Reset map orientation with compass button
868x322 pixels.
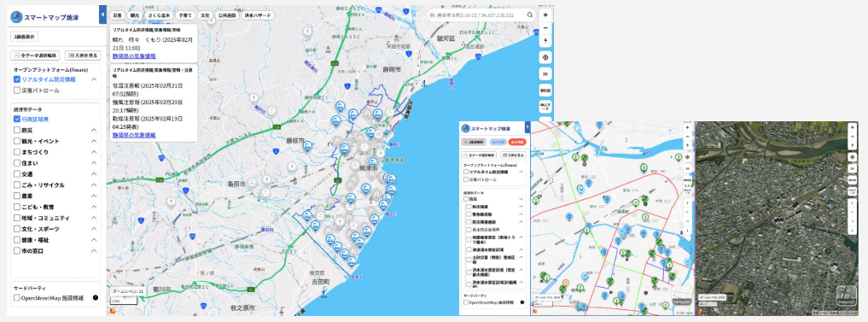point(545,40)
